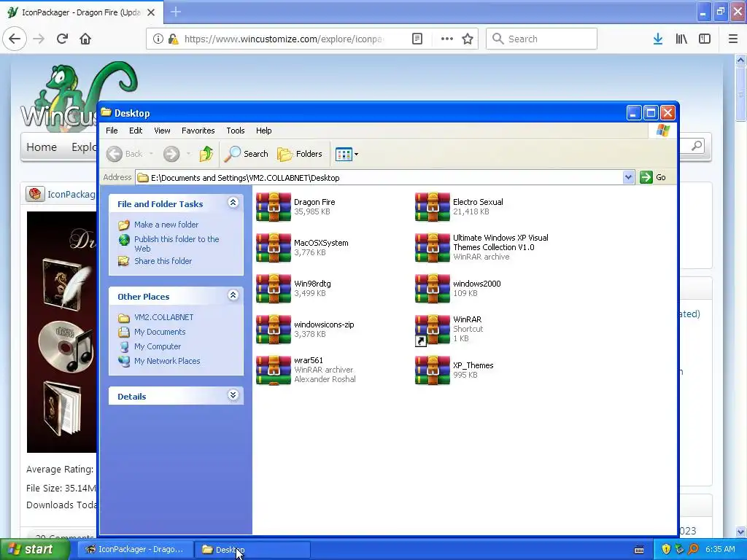747x560 pixels.
Task: Toggle the Folders pane button
Action: (x=300, y=154)
